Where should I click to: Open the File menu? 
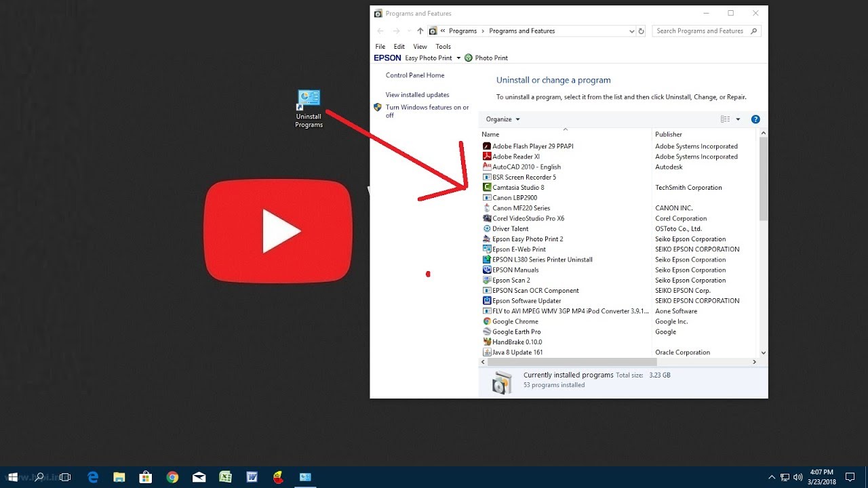(380, 47)
